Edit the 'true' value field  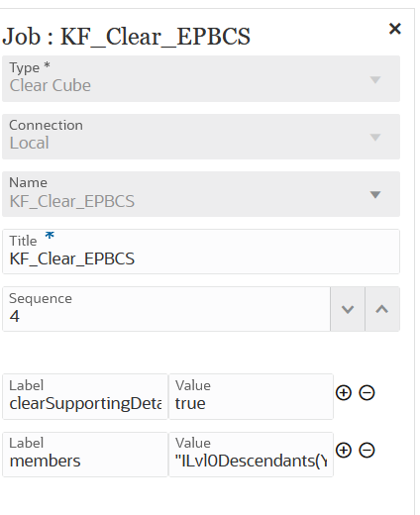[251, 396]
